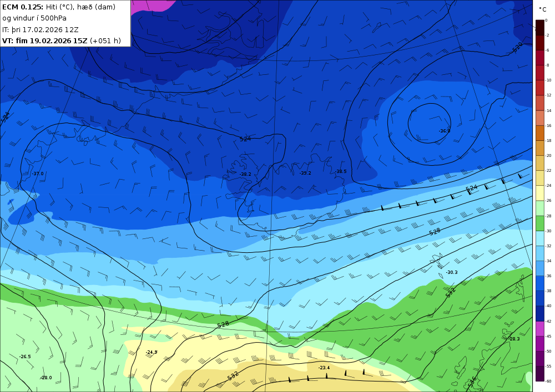Click the -38.2 temperature reading
This screenshot has height=392, width=555.
(245, 174)
